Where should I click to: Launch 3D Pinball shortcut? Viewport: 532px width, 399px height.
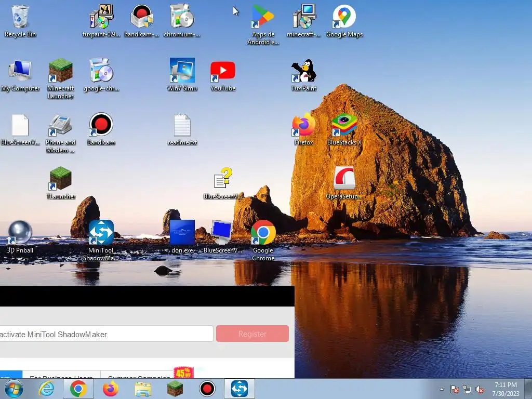20,237
